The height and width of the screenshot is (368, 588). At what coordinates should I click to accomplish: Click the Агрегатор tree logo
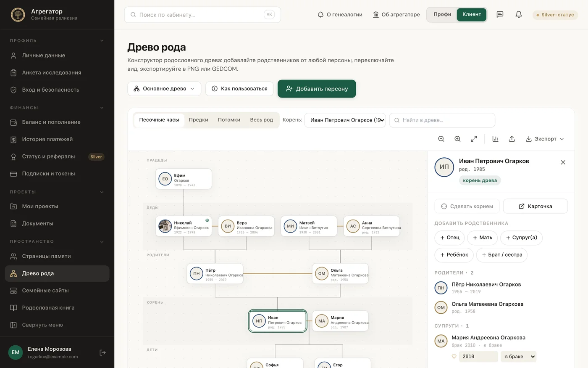18,15
